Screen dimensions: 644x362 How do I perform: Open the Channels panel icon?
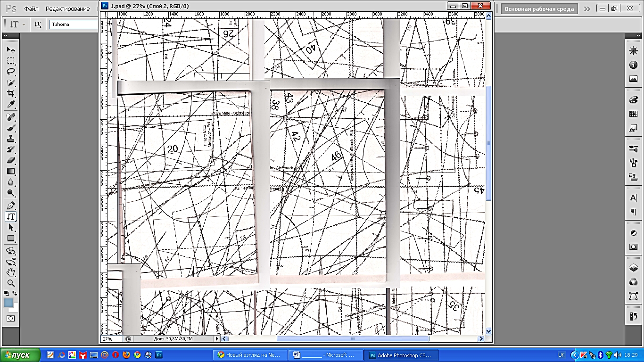[x=633, y=282]
